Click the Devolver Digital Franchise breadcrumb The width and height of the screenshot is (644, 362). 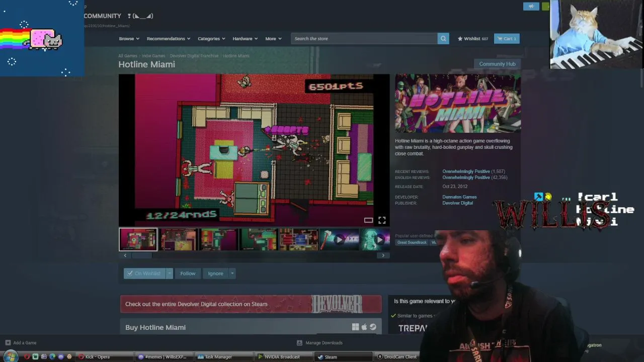tap(194, 56)
